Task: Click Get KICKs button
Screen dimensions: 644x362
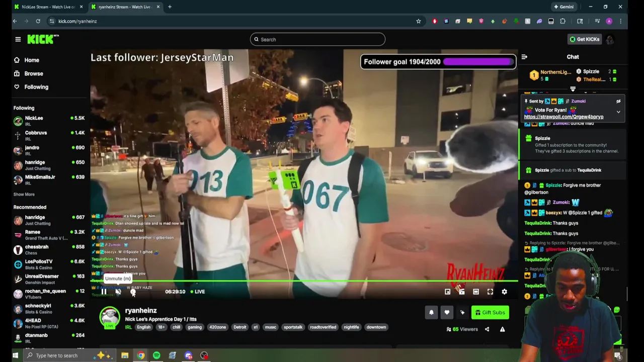Action: coord(584,39)
